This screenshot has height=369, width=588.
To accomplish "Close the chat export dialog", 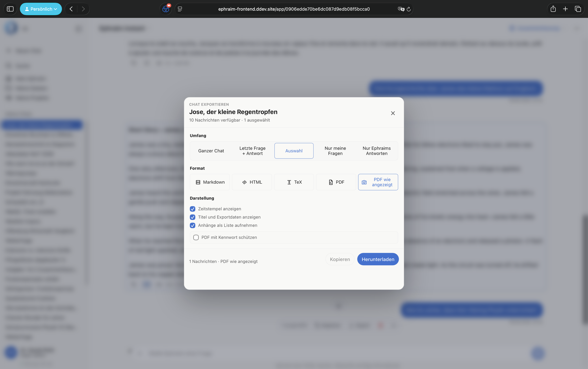I will click(x=393, y=113).
